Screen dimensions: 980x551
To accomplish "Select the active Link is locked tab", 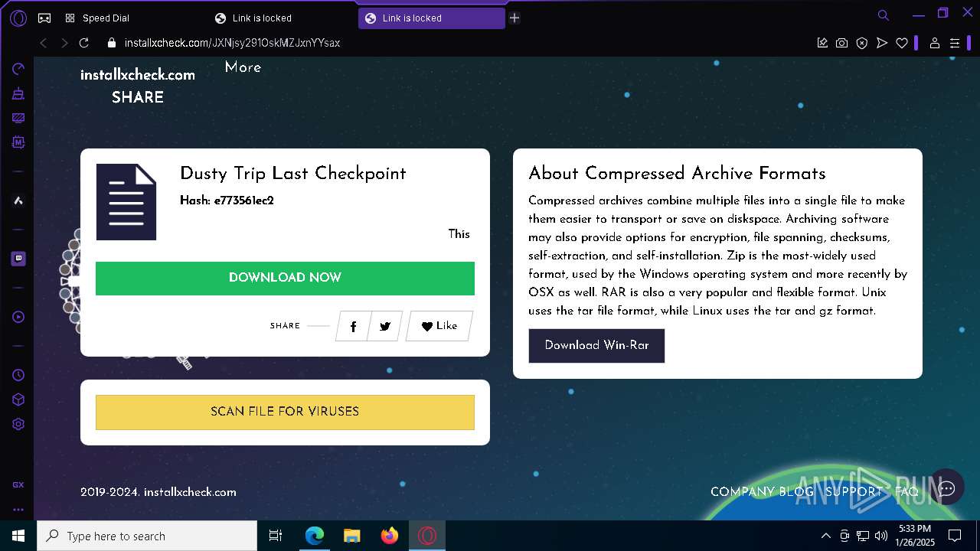I will click(431, 18).
